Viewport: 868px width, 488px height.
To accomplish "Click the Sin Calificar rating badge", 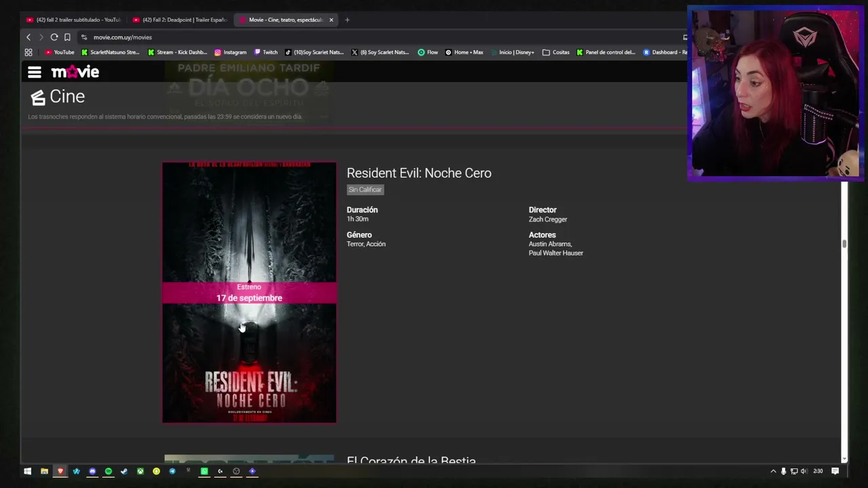I will (366, 190).
